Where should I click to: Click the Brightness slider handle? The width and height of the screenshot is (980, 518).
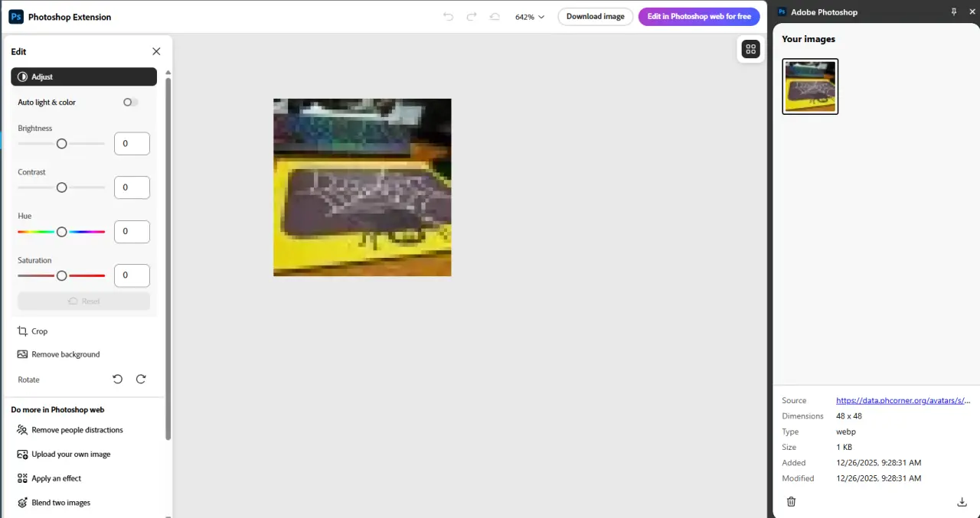(62, 144)
